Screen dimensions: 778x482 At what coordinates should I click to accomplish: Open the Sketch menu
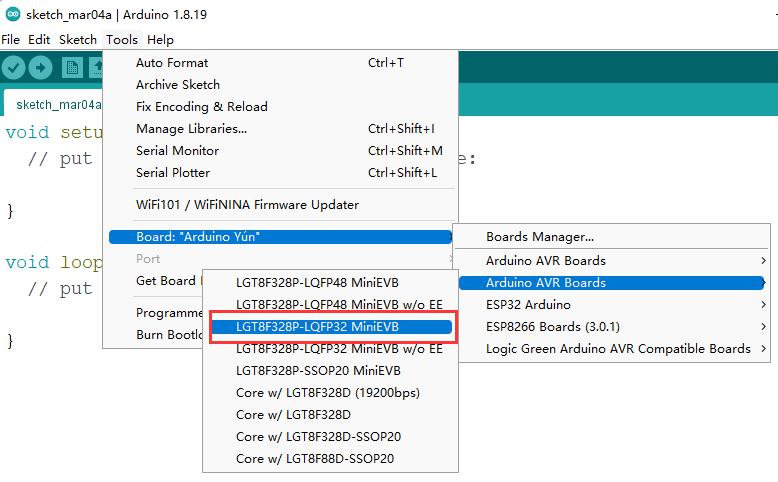[78, 40]
